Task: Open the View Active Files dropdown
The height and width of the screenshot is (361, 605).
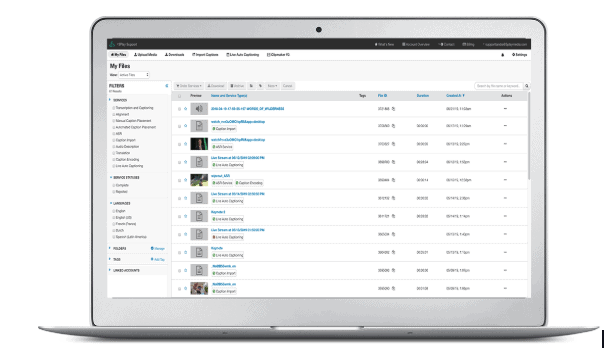Action: [x=134, y=75]
